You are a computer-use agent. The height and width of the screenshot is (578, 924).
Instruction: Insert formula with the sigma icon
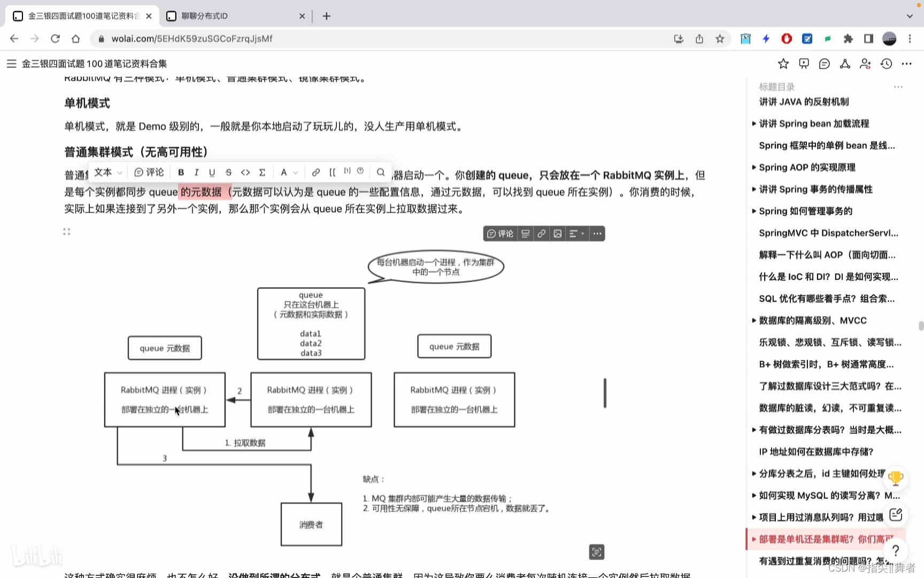coord(262,172)
